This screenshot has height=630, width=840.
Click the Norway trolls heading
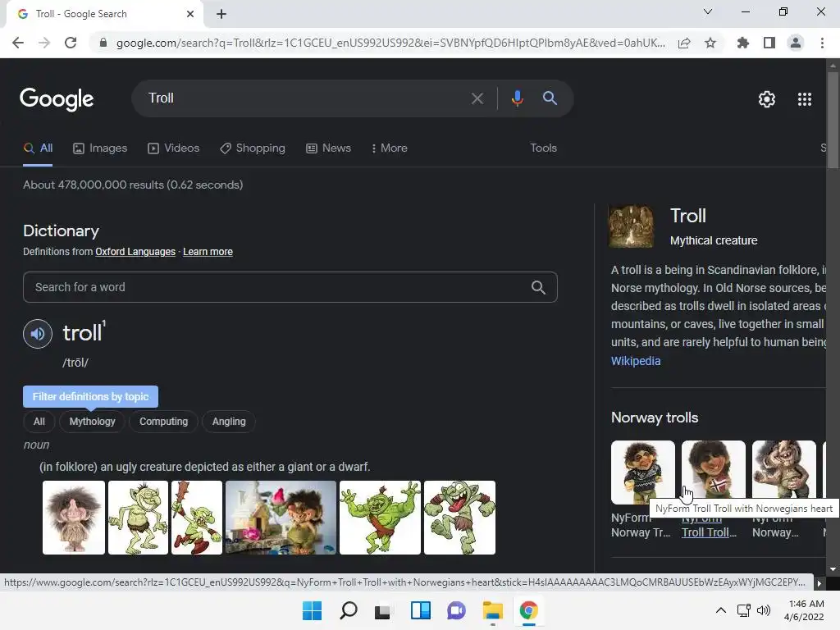[655, 418]
